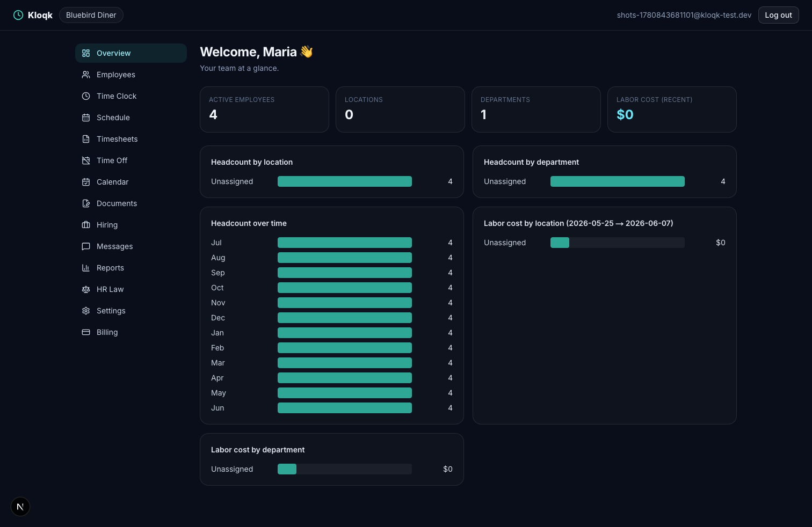Click the Documents pen icon
This screenshot has height=527, width=812.
click(86, 203)
